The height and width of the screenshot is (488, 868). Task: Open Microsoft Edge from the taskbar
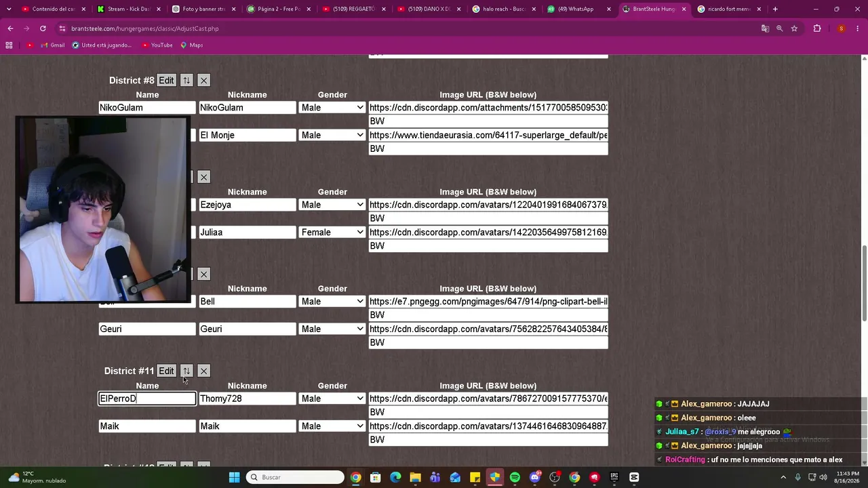[395, 477]
